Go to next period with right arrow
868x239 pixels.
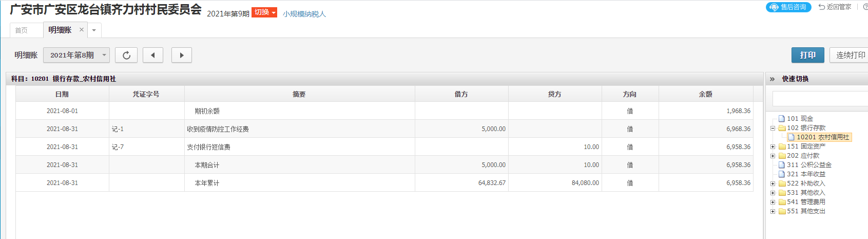click(181, 55)
